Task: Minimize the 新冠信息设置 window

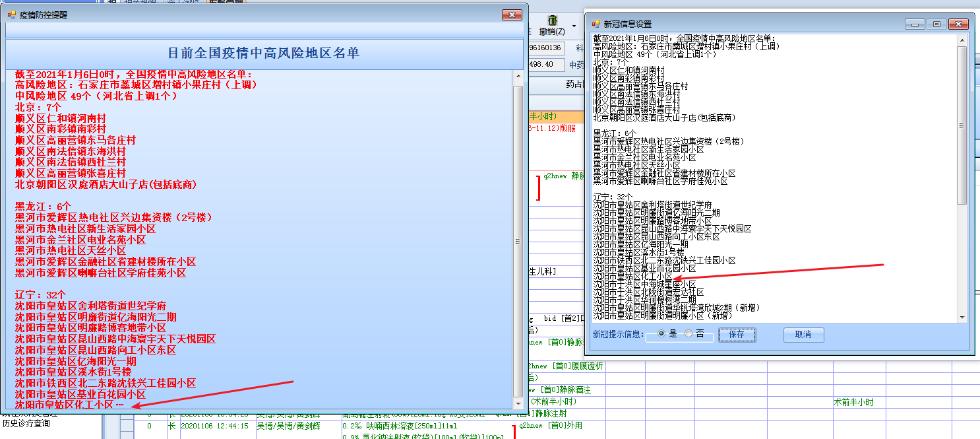Action: (914, 24)
